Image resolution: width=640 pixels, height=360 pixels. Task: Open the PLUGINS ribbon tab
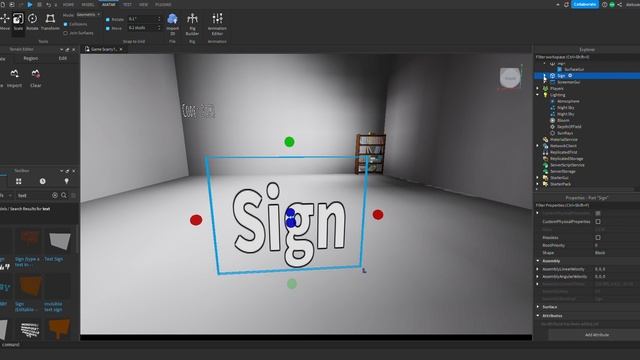pyautogui.click(x=163, y=4)
